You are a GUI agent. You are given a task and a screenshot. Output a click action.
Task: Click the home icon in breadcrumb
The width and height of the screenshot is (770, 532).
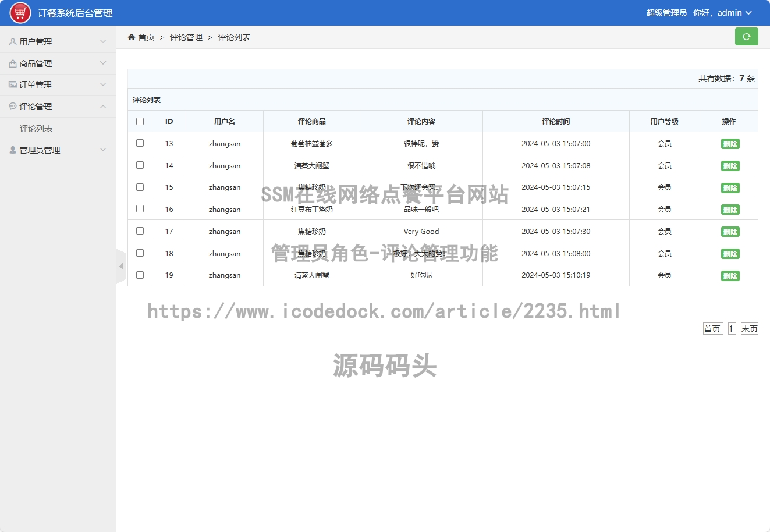[132, 37]
